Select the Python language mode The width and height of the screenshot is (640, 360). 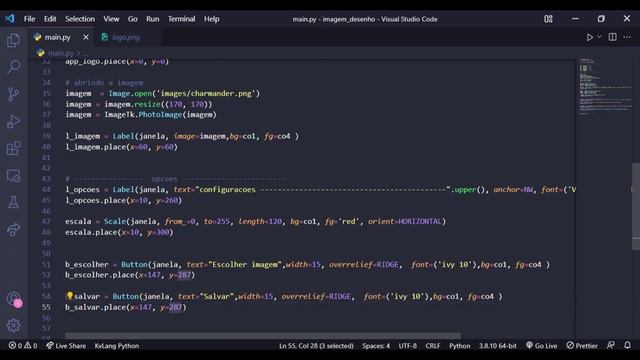point(460,346)
